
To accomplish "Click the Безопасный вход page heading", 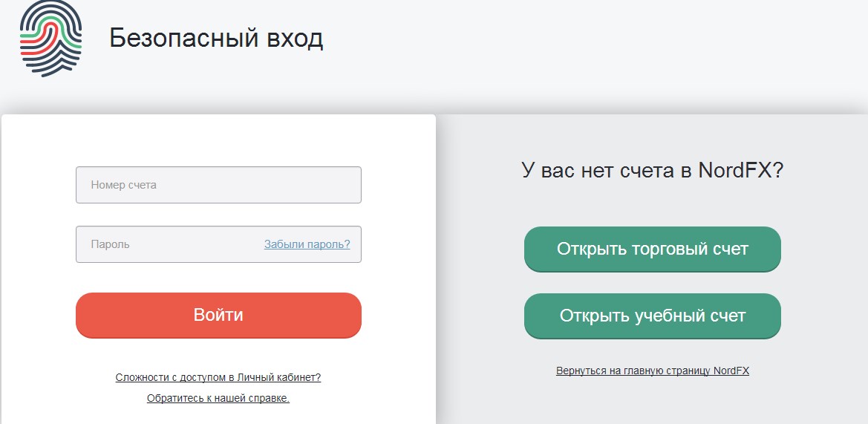I will 216,39.
